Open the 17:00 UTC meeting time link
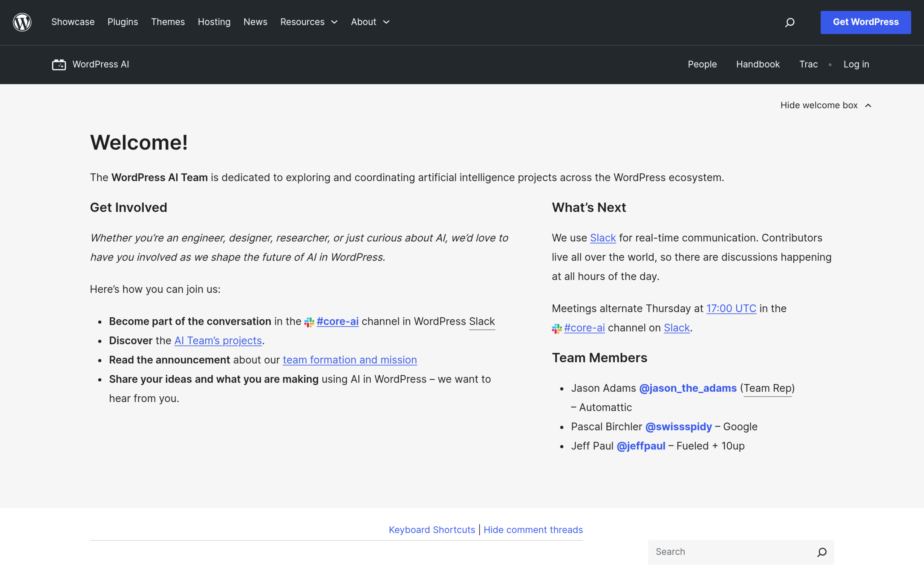This screenshot has width=924, height=578. point(731,309)
